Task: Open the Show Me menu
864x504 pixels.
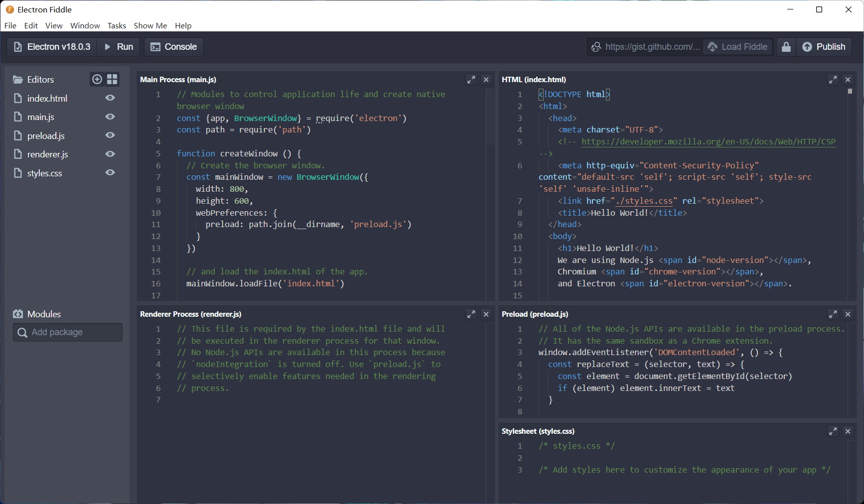Action: pos(150,25)
